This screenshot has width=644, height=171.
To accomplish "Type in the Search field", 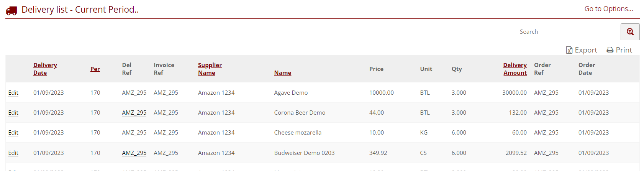I will 569,32.
